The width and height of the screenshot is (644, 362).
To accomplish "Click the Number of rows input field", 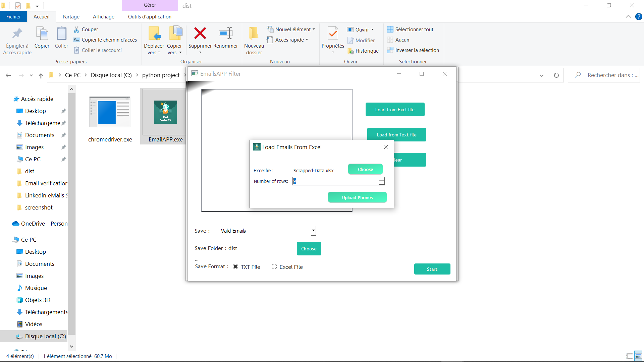I will pos(335,181).
